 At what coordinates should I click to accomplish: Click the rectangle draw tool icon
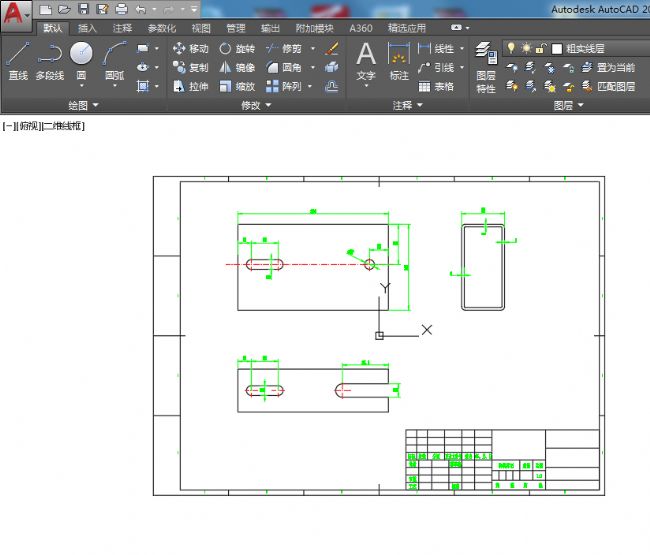click(x=143, y=48)
